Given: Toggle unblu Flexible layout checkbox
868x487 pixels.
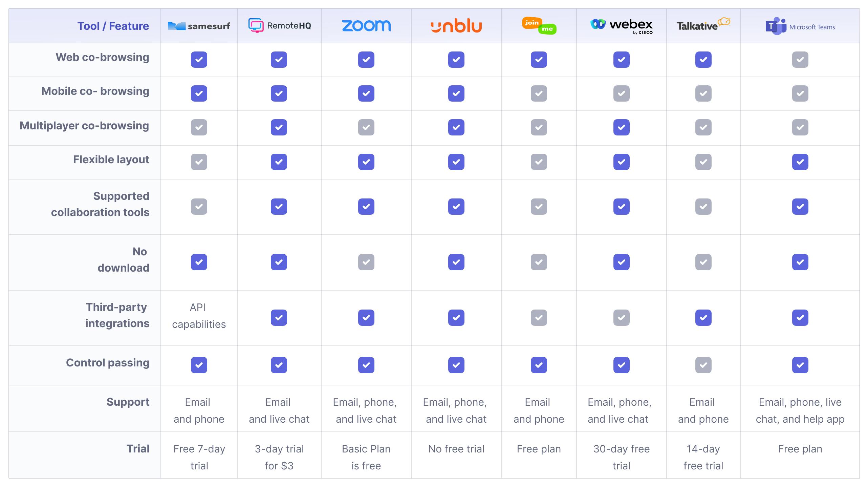Looking at the screenshot, I should [456, 162].
